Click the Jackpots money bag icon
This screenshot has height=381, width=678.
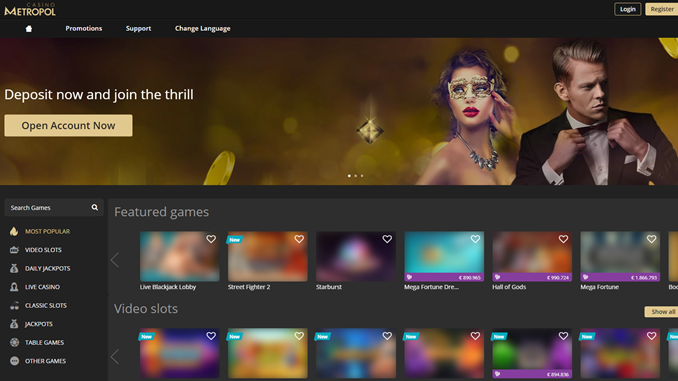[14, 324]
